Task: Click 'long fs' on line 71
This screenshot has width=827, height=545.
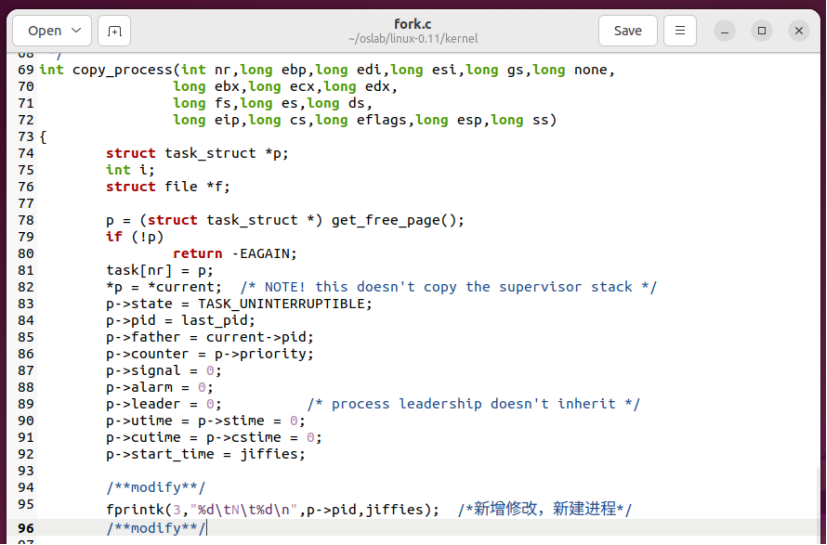Action: click(x=202, y=103)
